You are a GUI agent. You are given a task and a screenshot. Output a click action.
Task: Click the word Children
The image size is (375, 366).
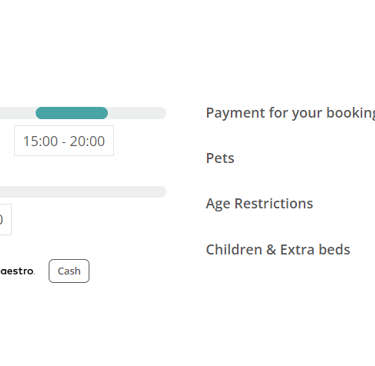(234, 249)
